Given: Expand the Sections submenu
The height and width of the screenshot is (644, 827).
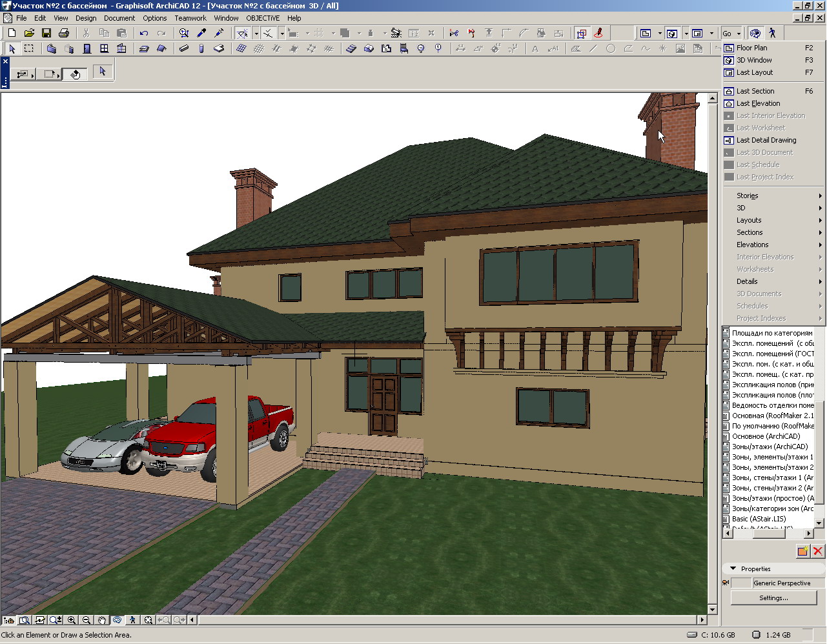Looking at the screenshot, I should [x=774, y=232].
